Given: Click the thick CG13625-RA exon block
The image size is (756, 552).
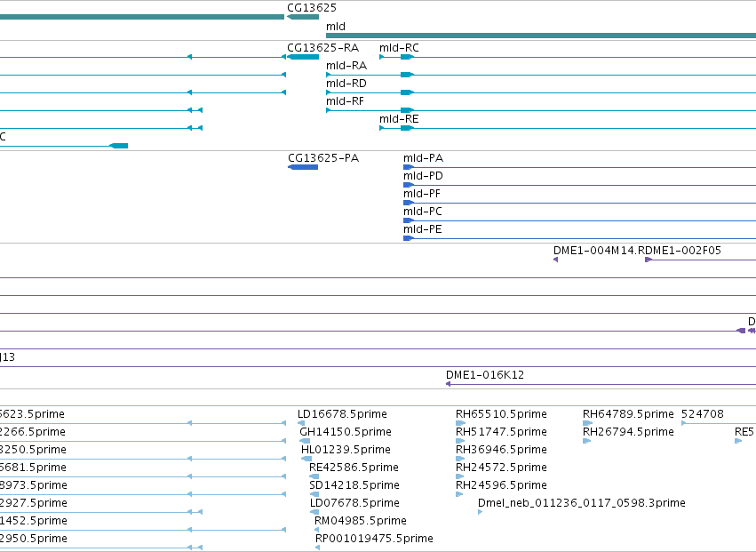Looking at the screenshot, I should (x=303, y=57).
